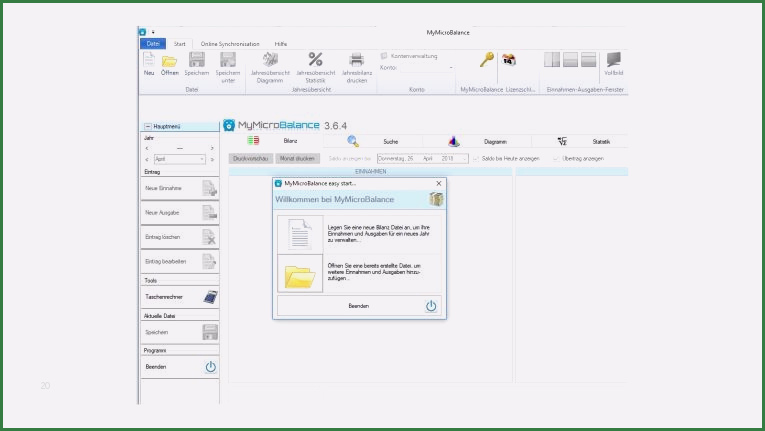Go to previous year arrow
The width and height of the screenshot is (765, 431).
(x=147, y=148)
